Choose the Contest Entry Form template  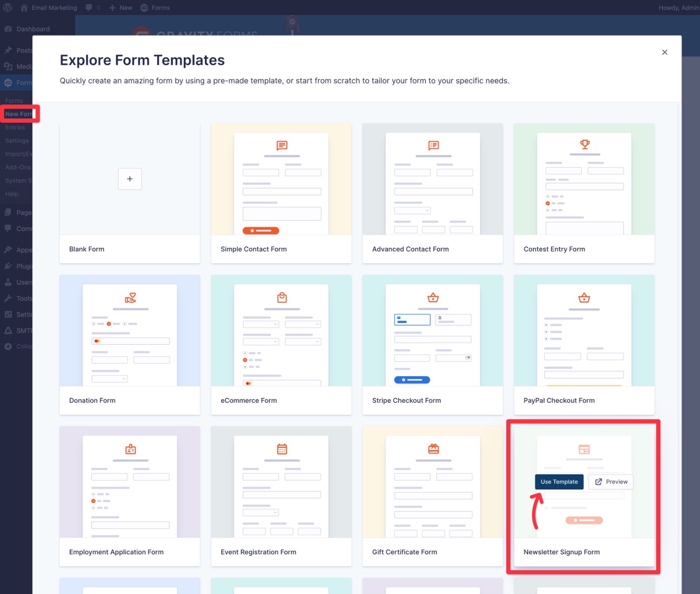pyautogui.click(x=584, y=193)
